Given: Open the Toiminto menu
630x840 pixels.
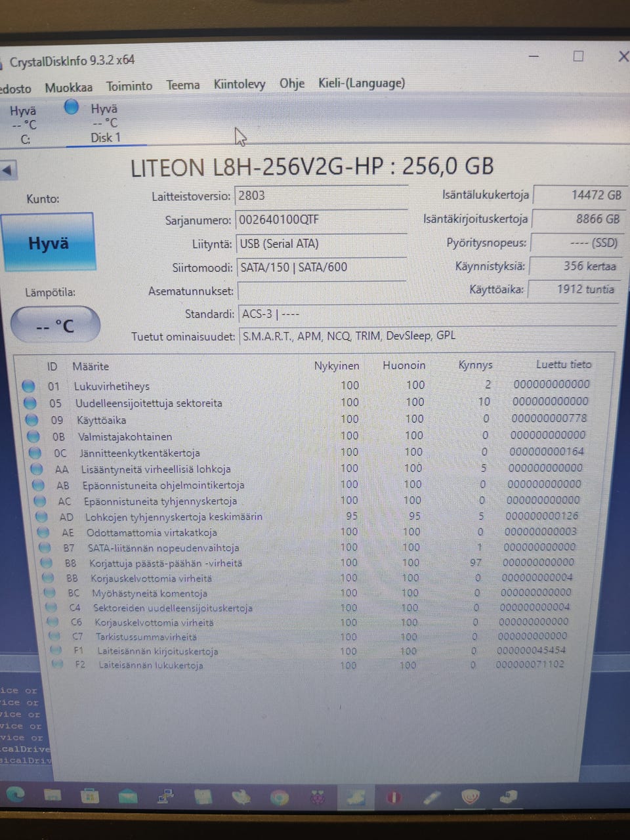Looking at the screenshot, I should click(x=129, y=86).
